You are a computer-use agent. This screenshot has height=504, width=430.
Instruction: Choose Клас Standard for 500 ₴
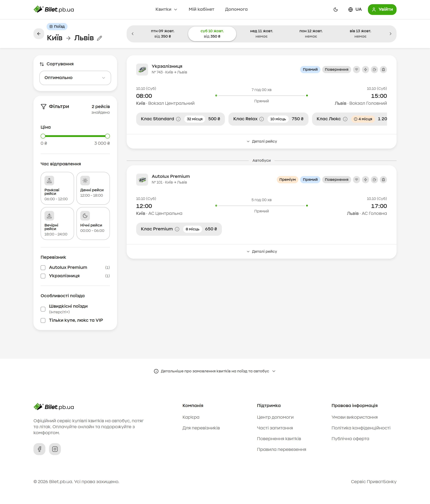pyautogui.click(x=180, y=119)
